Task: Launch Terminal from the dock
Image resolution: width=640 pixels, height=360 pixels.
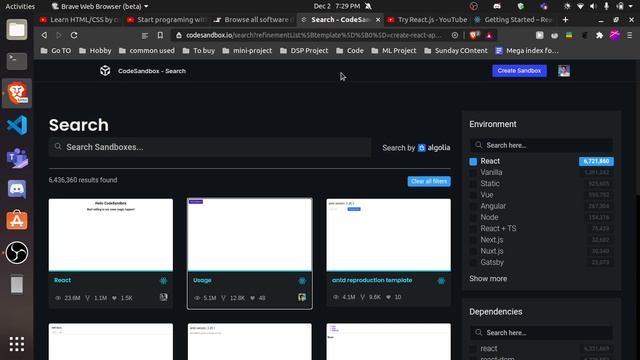Action: (17, 62)
